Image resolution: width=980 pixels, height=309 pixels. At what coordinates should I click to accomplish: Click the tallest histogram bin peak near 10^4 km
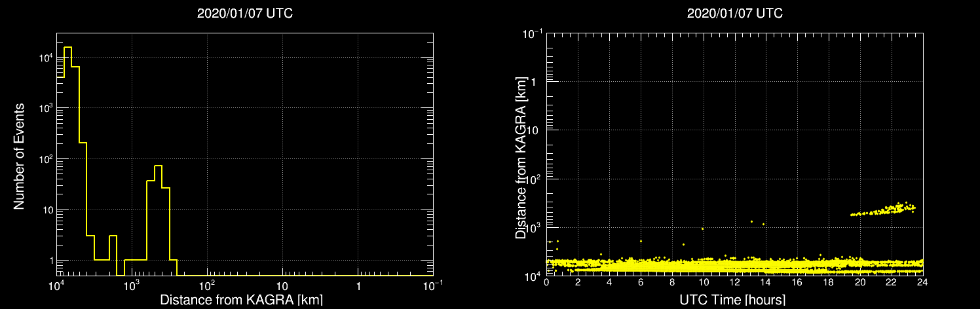click(x=67, y=47)
